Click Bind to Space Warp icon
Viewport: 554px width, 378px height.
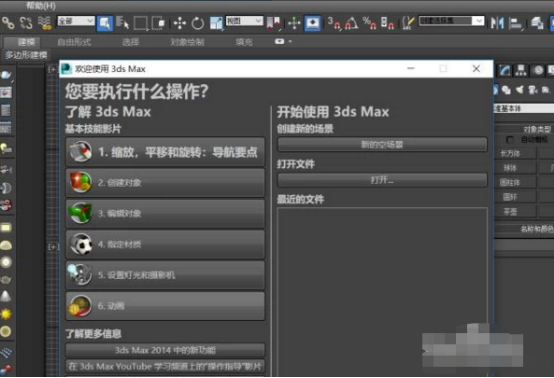(x=45, y=23)
